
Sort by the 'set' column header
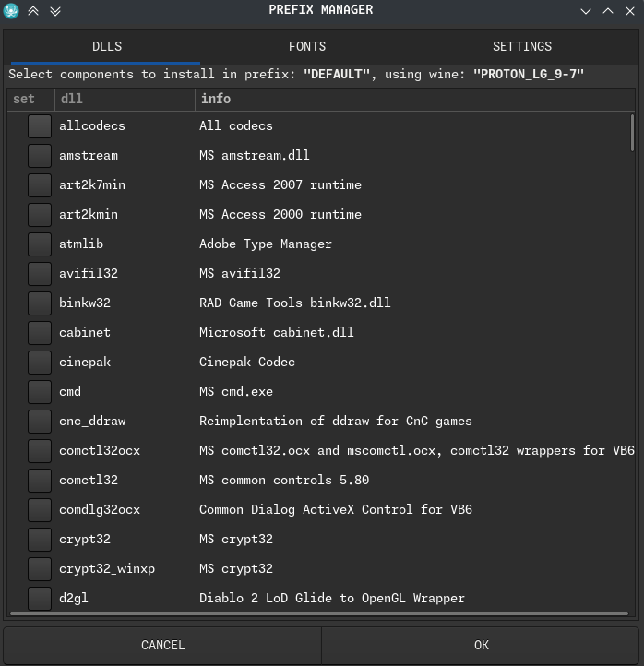[31, 100]
